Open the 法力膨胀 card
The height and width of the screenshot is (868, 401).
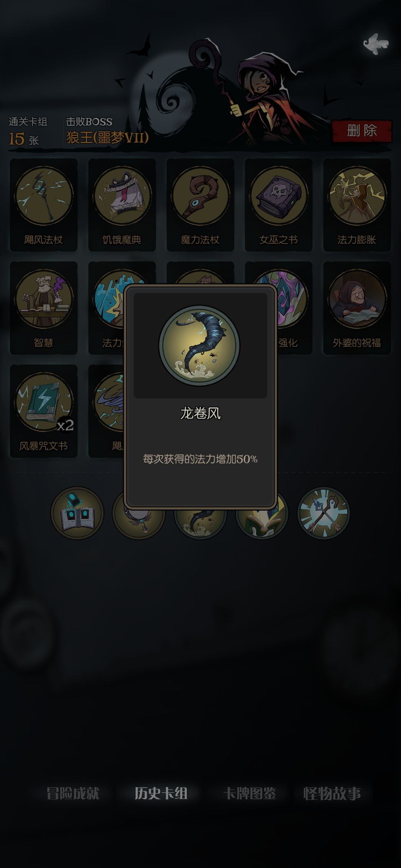tap(357, 205)
